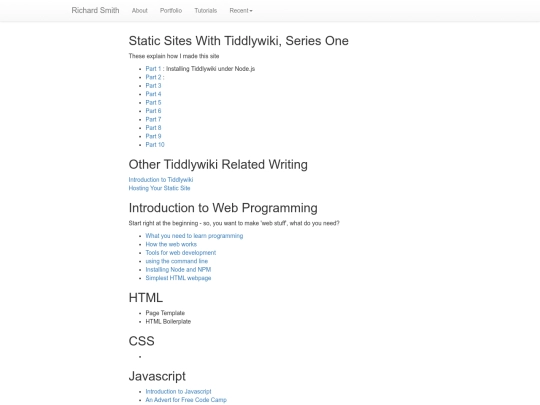Open Hosting Your Static Site link

pyautogui.click(x=159, y=188)
